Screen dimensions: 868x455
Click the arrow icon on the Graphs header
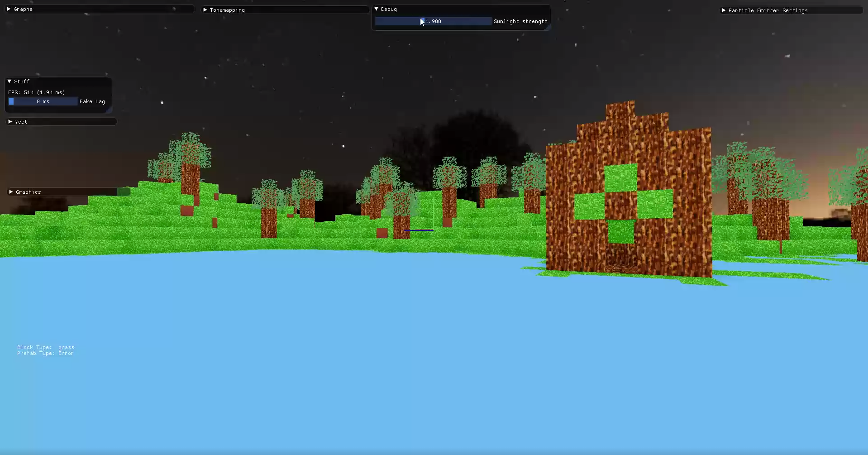(8, 9)
